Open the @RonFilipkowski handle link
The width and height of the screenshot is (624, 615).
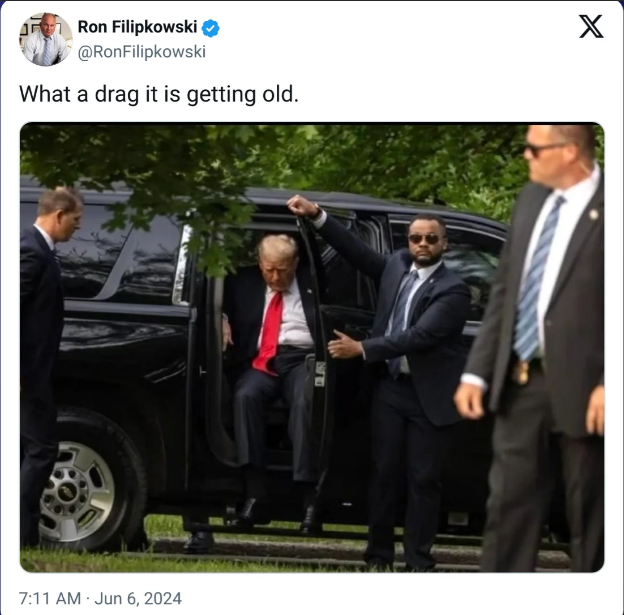coord(142,52)
